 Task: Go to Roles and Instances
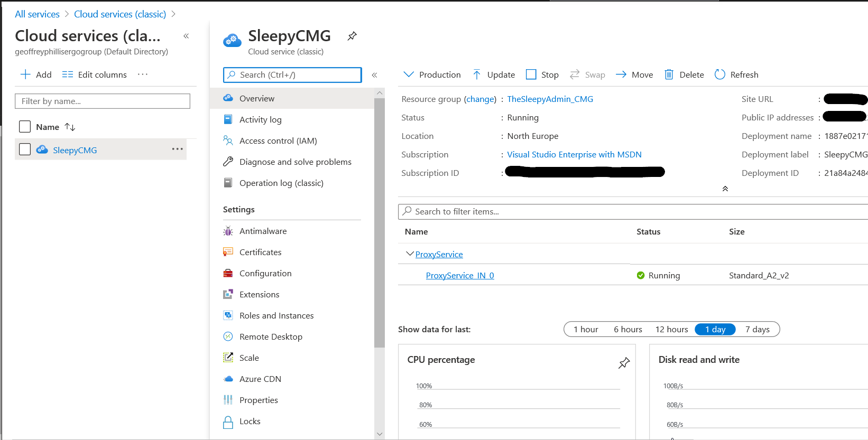click(x=276, y=315)
